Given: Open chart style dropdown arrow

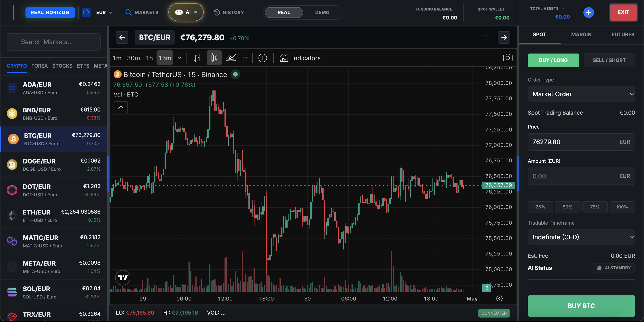Looking at the screenshot, I should point(245,58).
